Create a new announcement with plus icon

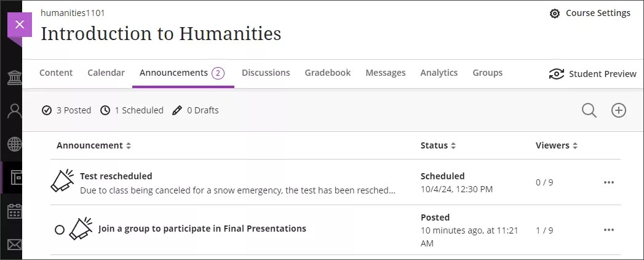(x=618, y=110)
